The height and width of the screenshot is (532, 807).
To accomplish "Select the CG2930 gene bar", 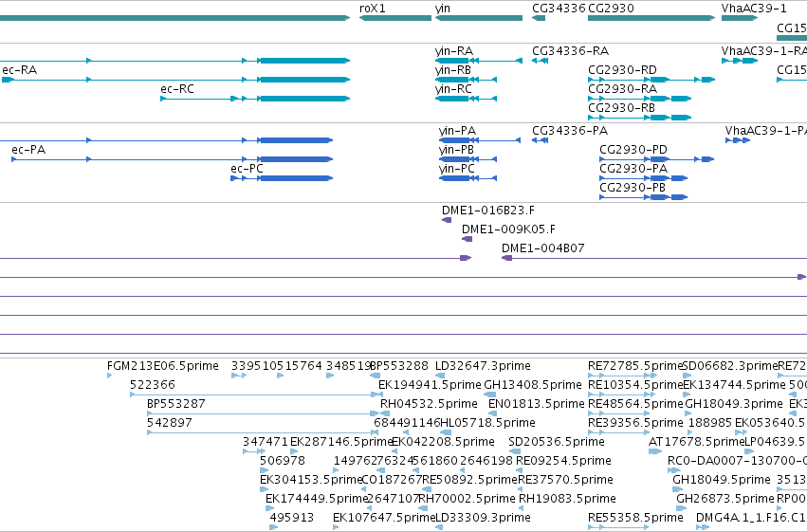I will [x=651, y=18].
